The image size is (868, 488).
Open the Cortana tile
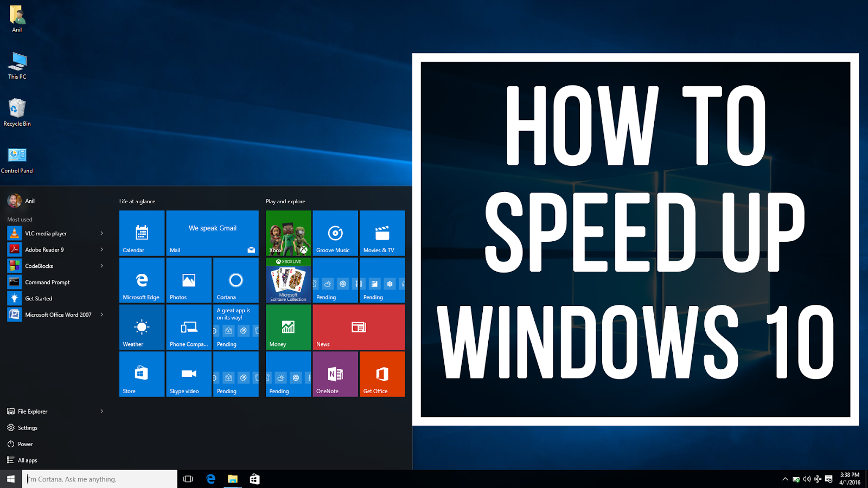click(x=236, y=280)
